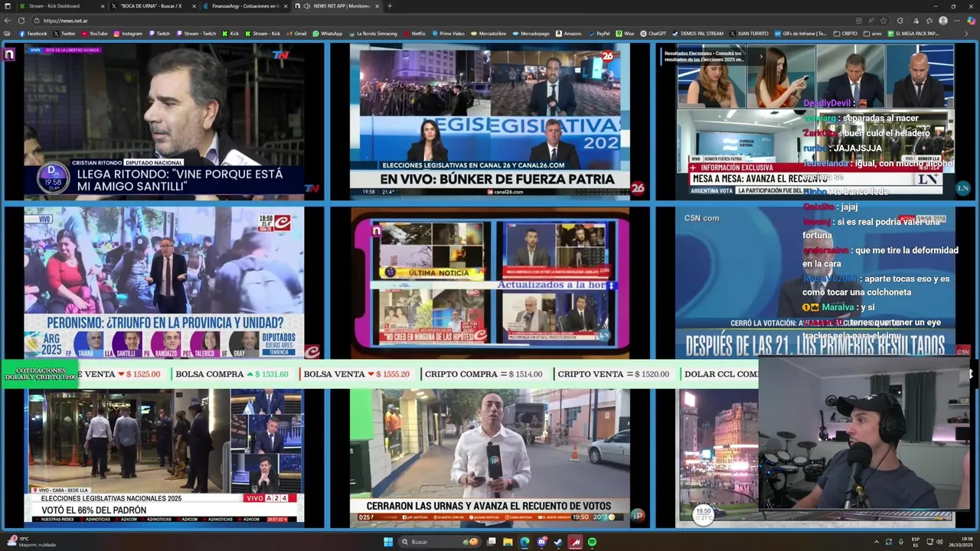This screenshot has width=980, height=551.
Task: Open the Wise bookmark
Action: 625,34
